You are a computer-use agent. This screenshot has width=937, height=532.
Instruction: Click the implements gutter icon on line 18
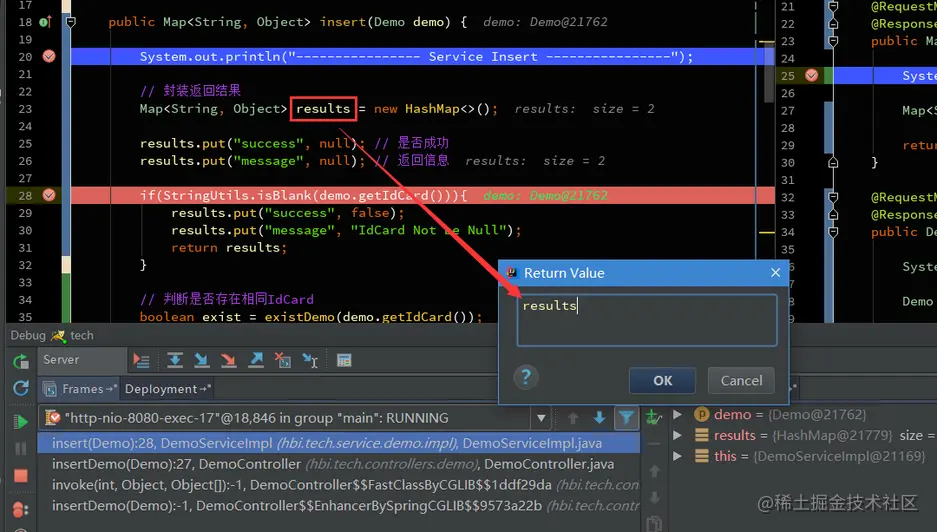click(x=45, y=22)
